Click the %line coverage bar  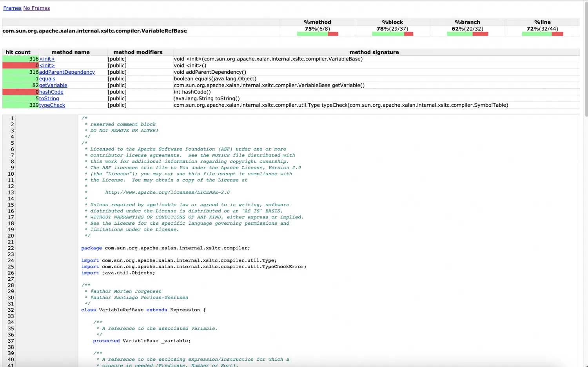tap(543, 34)
